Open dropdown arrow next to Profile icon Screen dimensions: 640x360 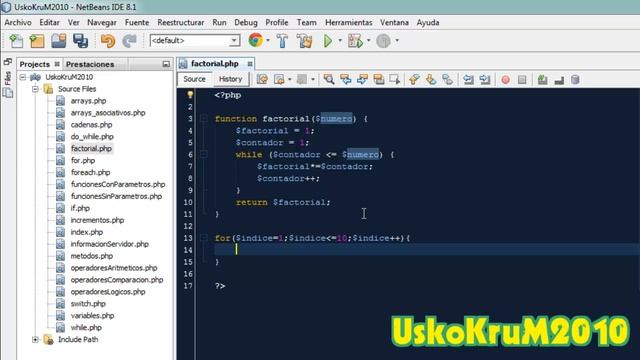coord(397,40)
